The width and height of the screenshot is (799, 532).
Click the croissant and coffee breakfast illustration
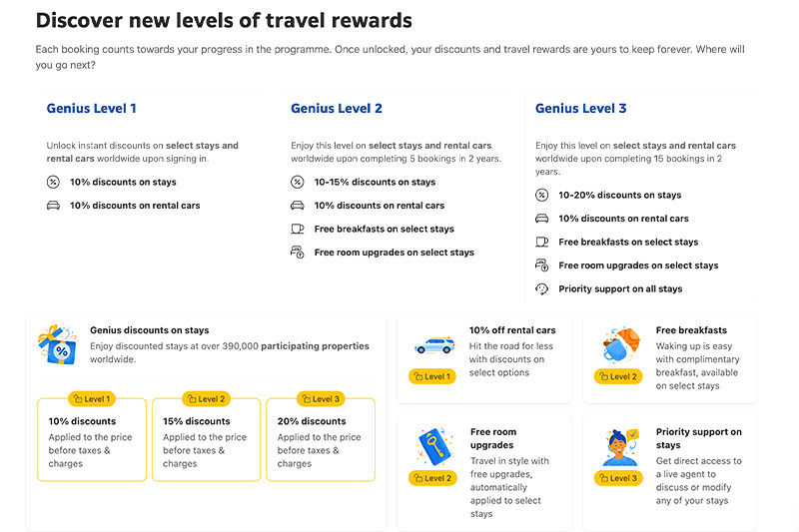620,345
